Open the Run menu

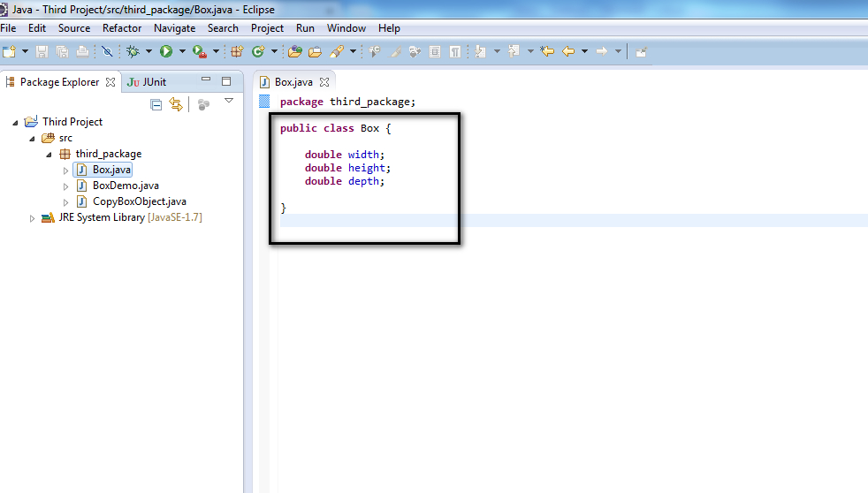[305, 28]
